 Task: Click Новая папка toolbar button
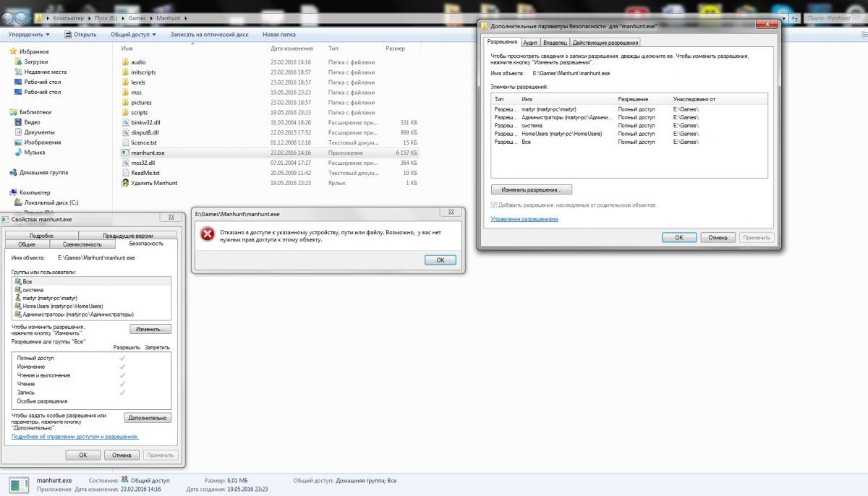(279, 34)
